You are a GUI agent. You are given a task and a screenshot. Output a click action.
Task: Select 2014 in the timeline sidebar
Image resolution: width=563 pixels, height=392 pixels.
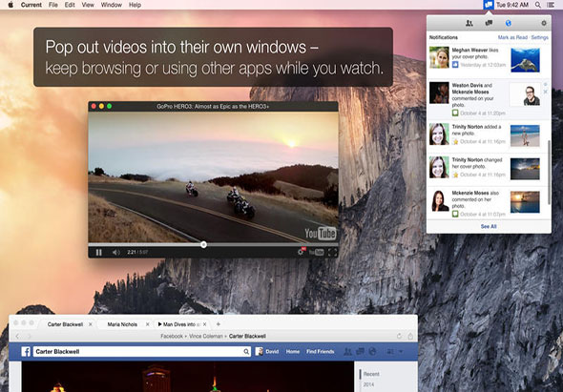pos(368,384)
